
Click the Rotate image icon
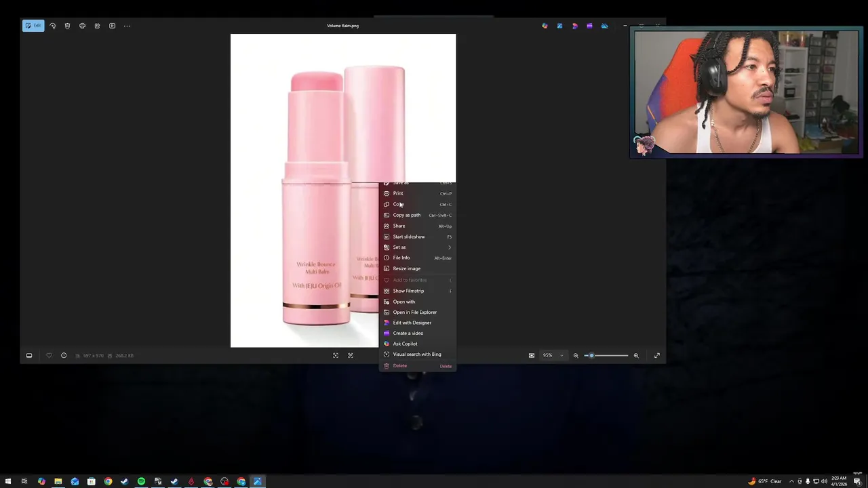point(52,26)
